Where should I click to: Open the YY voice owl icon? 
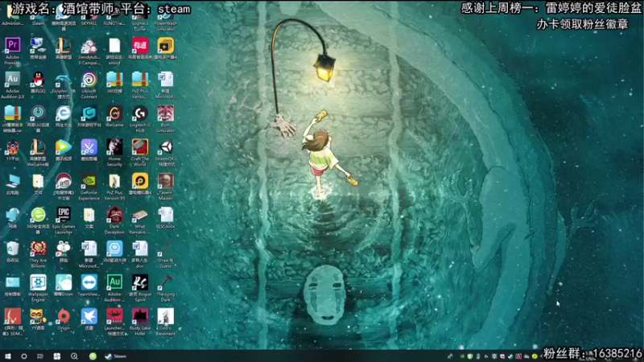point(38,317)
